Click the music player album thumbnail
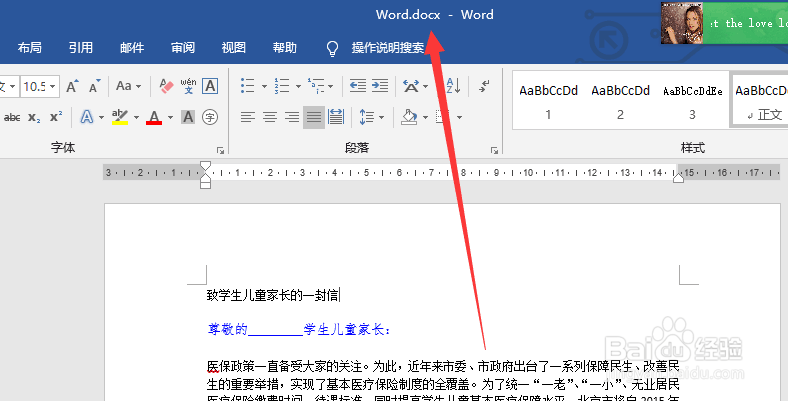The height and width of the screenshot is (401, 788). (x=681, y=23)
